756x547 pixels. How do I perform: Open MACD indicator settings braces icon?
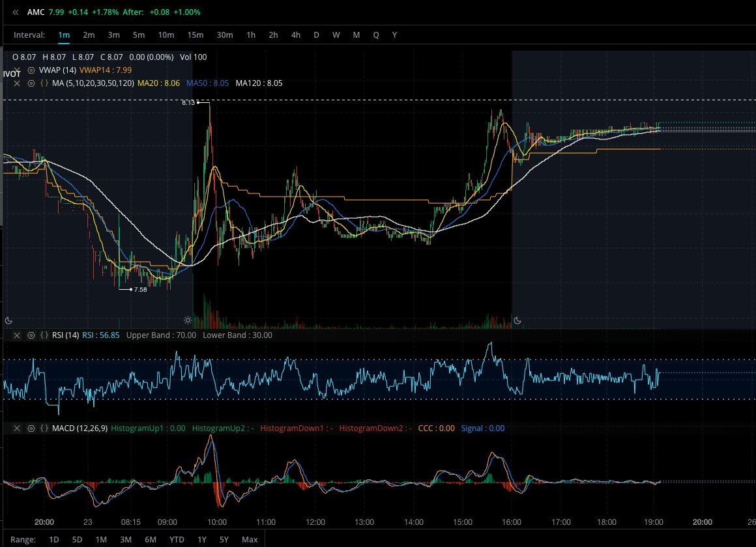(44, 428)
